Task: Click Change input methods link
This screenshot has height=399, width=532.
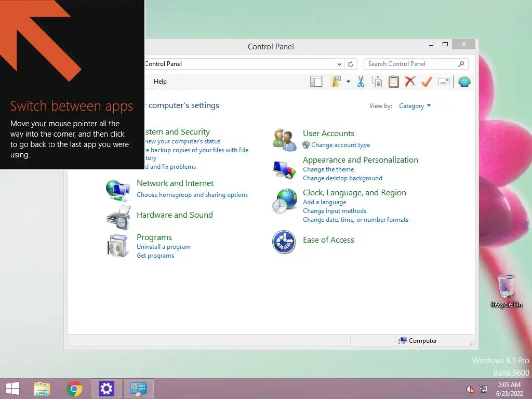Action: point(335,211)
